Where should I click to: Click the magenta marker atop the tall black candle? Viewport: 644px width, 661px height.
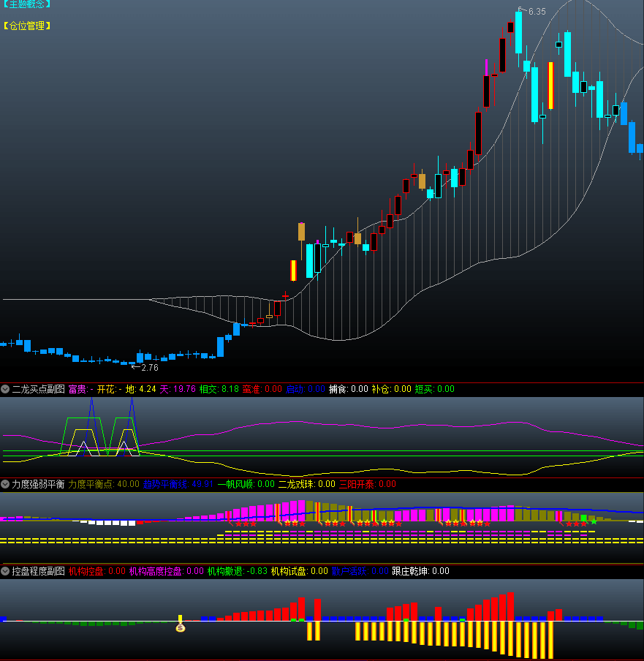(x=486, y=67)
